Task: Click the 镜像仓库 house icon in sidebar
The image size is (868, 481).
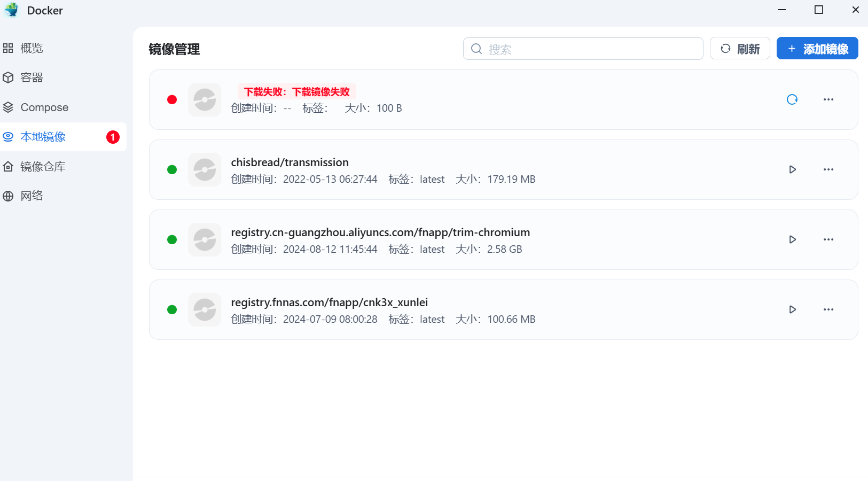Action: (8, 167)
